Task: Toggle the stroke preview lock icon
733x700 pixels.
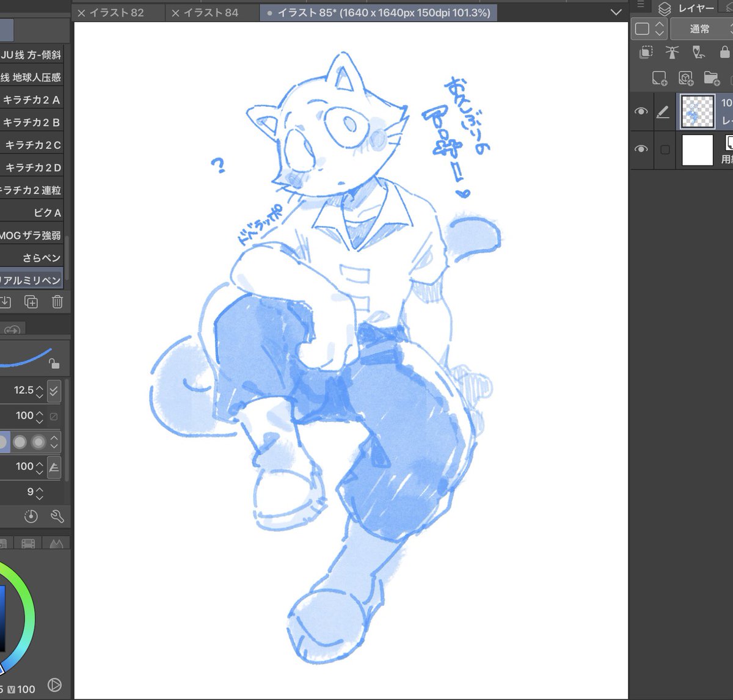Action: 54,363
